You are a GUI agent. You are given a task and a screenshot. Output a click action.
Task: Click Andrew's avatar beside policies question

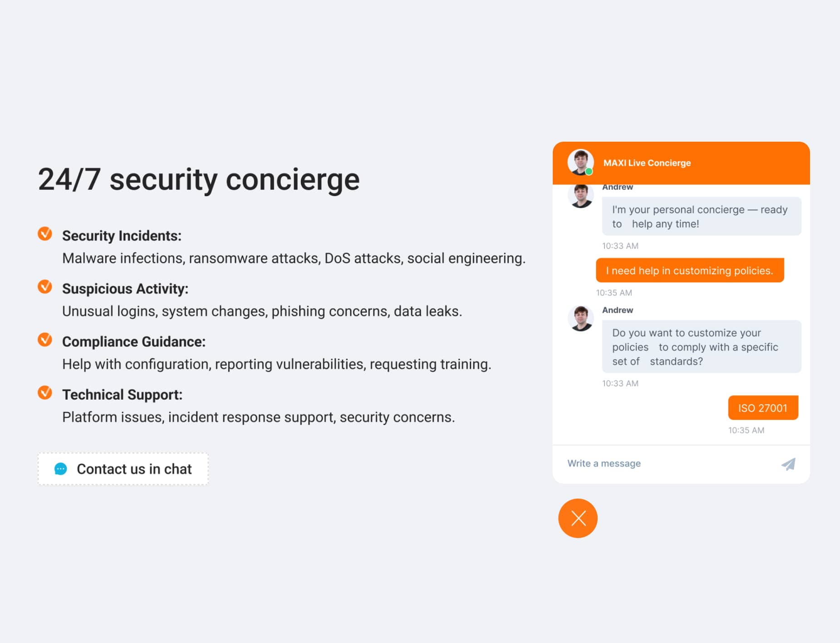coord(580,318)
